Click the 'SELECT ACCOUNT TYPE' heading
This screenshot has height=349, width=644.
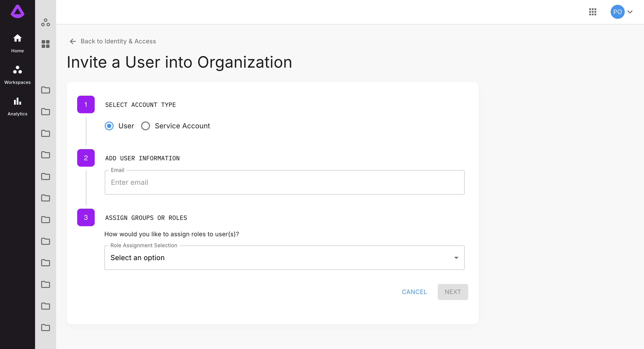coord(141,105)
